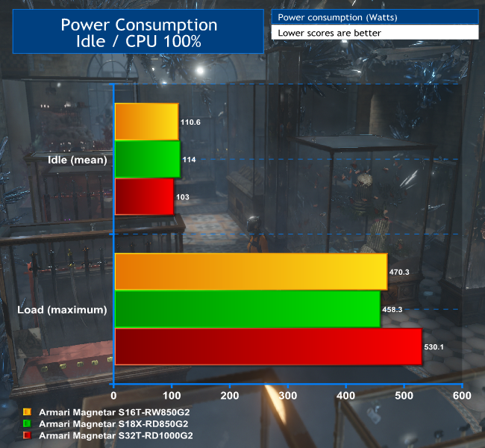Click the red S32T-RD1000G2 legend swatch

point(27,435)
